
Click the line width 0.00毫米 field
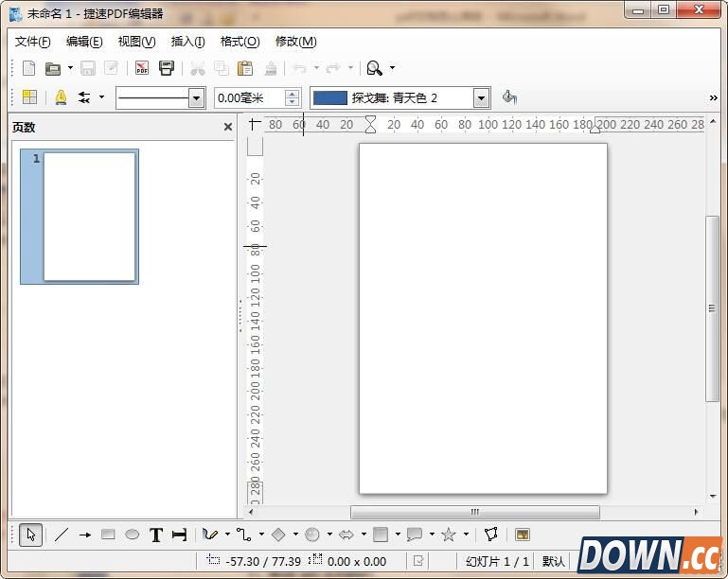coord(248,97)
